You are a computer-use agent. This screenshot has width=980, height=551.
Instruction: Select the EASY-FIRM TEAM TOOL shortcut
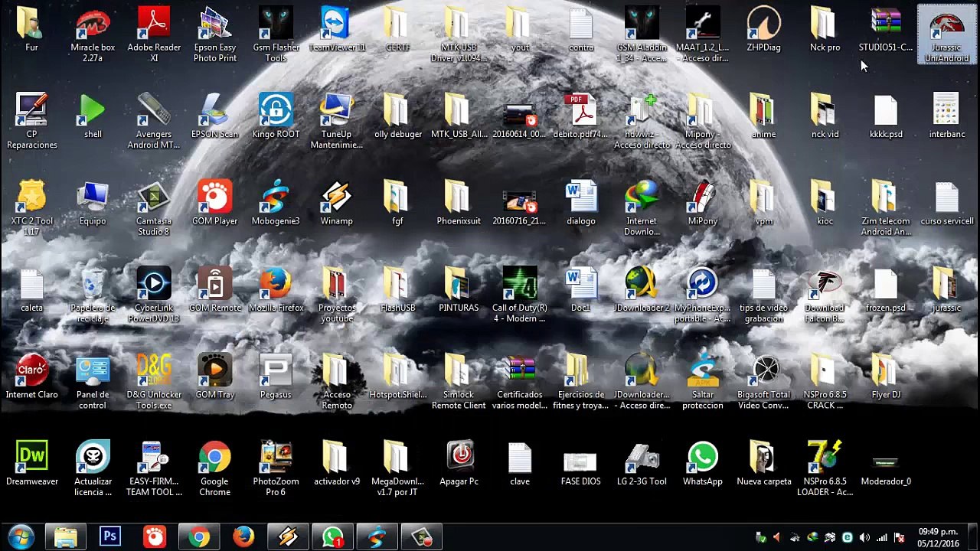(154, 468)
